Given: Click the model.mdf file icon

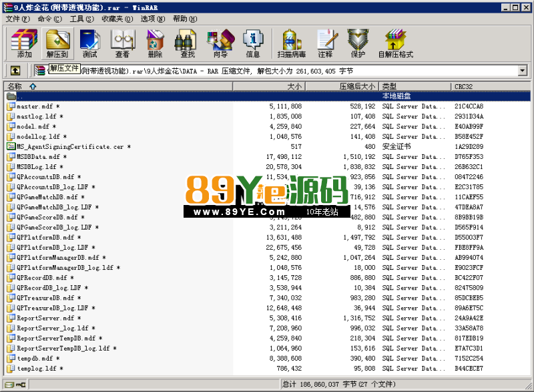Looking at the screenshot, I should 11,126.
